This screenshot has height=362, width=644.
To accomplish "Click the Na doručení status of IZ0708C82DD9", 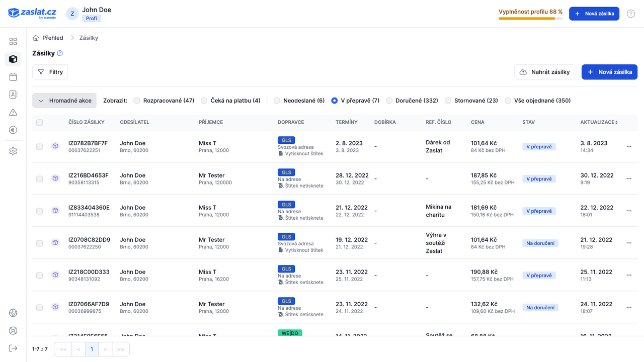I will [x=540, y=243].
